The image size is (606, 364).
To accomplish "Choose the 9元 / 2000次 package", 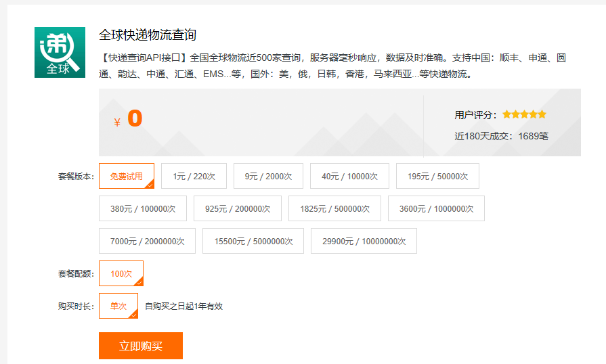I will 268,176.
